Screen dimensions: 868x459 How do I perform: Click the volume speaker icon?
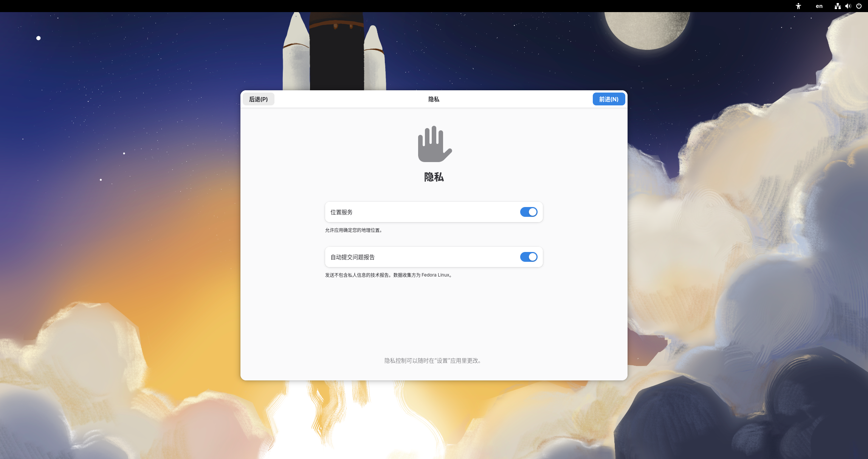pos(848,6)
